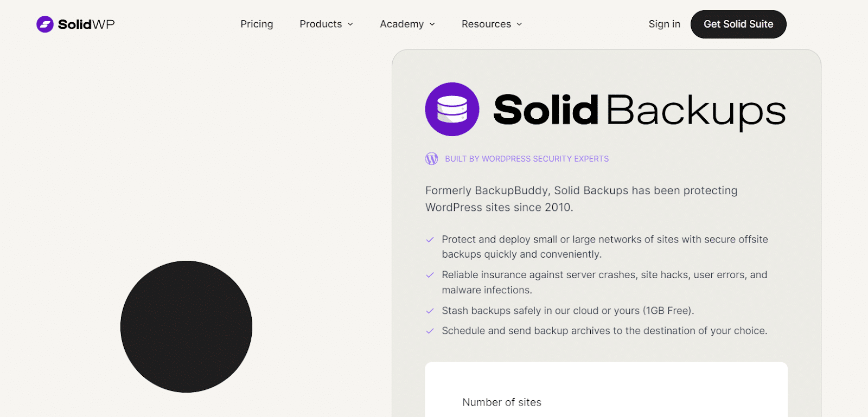Click the checkmark beside server crashes insurance
868x417 pixels.
tap(430, 275)
